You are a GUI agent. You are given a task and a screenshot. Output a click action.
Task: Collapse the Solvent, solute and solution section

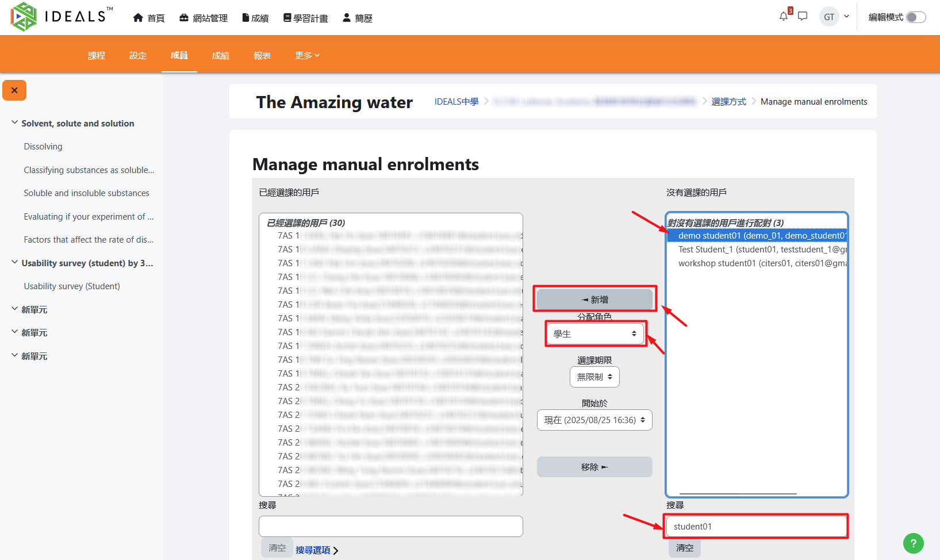tap(15, 123)
